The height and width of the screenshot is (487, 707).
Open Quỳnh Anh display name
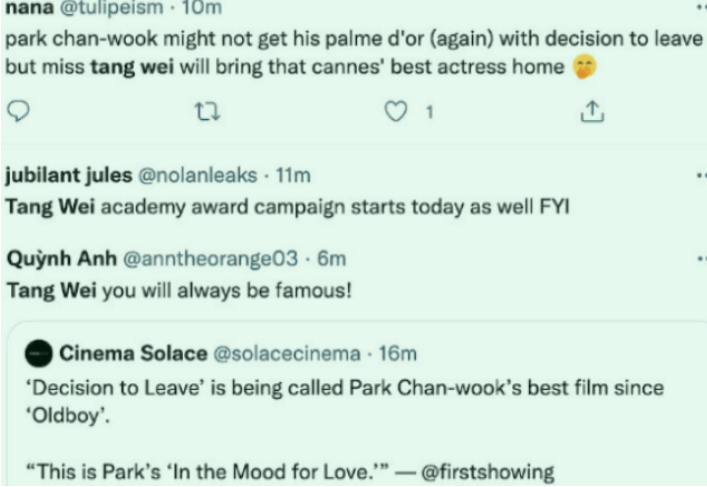62,259
